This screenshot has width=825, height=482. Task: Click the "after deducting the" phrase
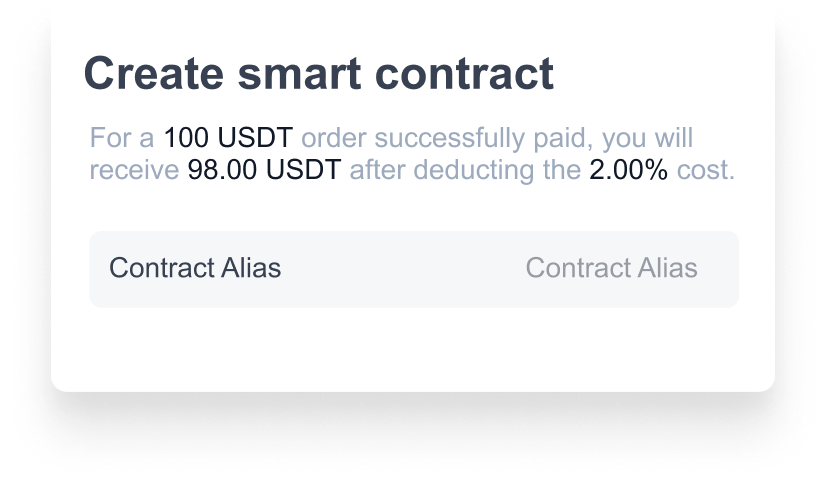[x=465, y=170]
